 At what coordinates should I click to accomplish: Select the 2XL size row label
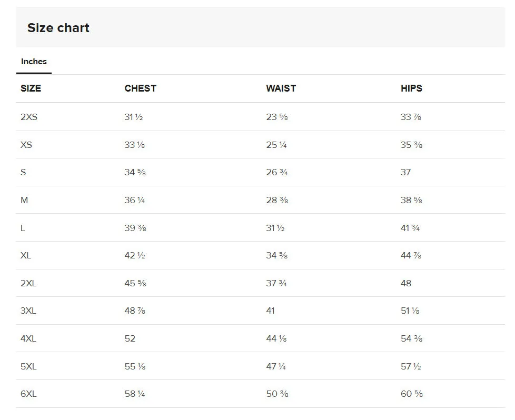pos(28,283)
